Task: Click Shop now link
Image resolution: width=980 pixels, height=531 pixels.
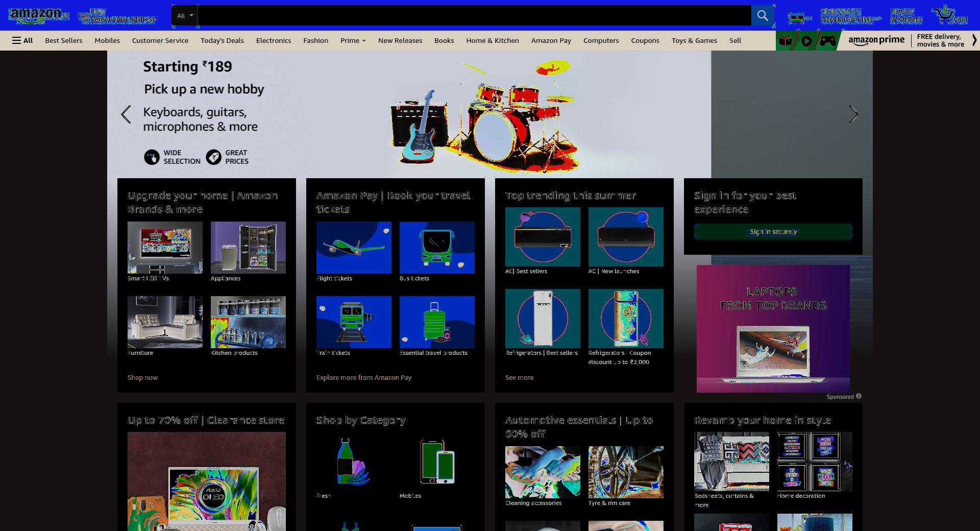Action: pyautogui.click(x=142, y=377)
